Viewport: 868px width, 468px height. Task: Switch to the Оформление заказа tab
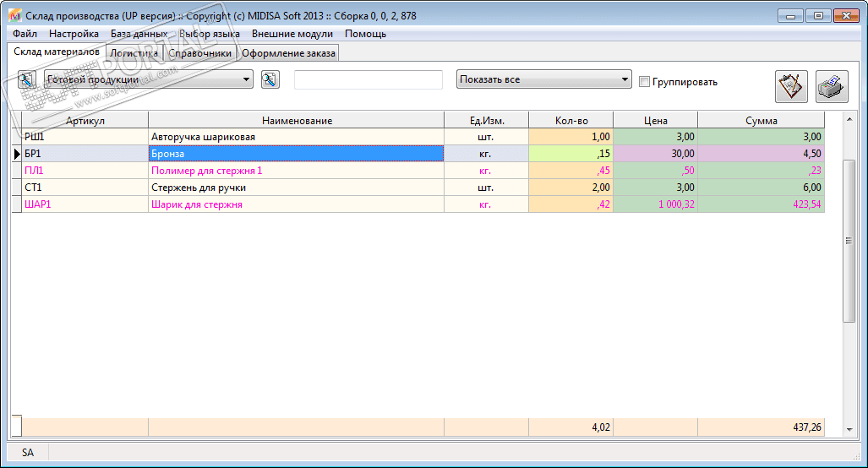[288, 53]
